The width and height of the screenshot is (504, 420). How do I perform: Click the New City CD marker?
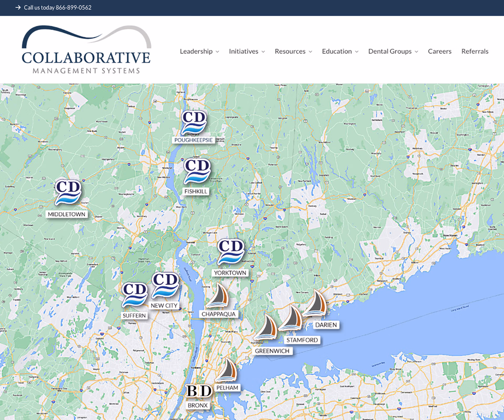click(x=165, y=285)
